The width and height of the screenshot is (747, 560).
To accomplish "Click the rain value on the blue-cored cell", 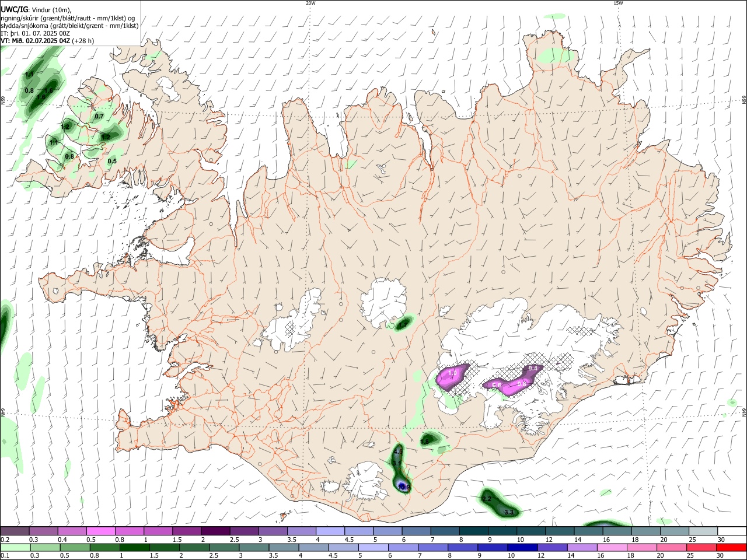I will click(x=404, y=487).
